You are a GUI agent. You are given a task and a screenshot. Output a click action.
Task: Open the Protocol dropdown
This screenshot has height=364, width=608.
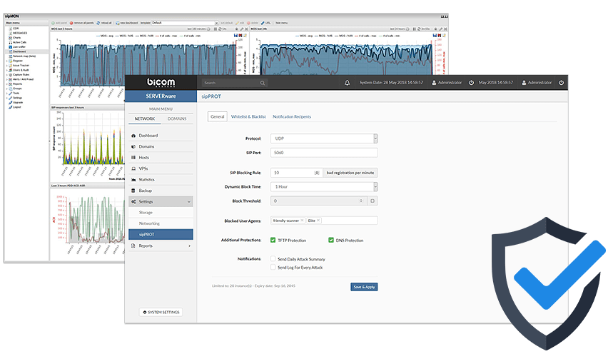tap(325, 138)
